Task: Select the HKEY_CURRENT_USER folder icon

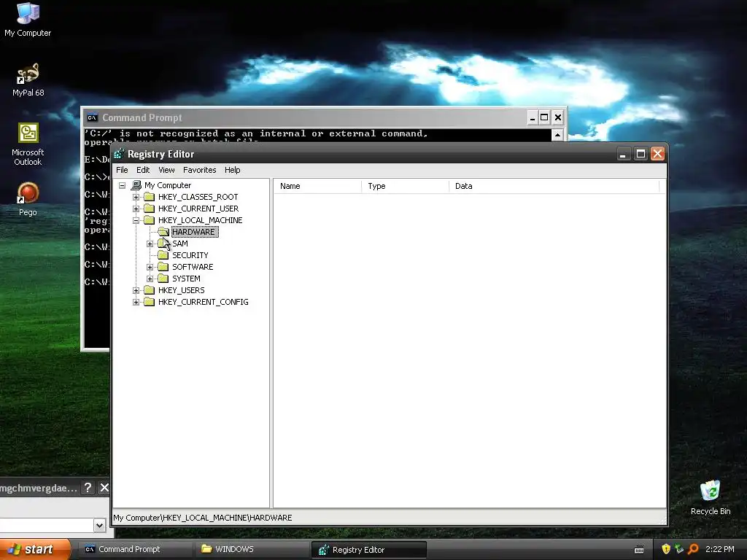Action: [149, 209]
